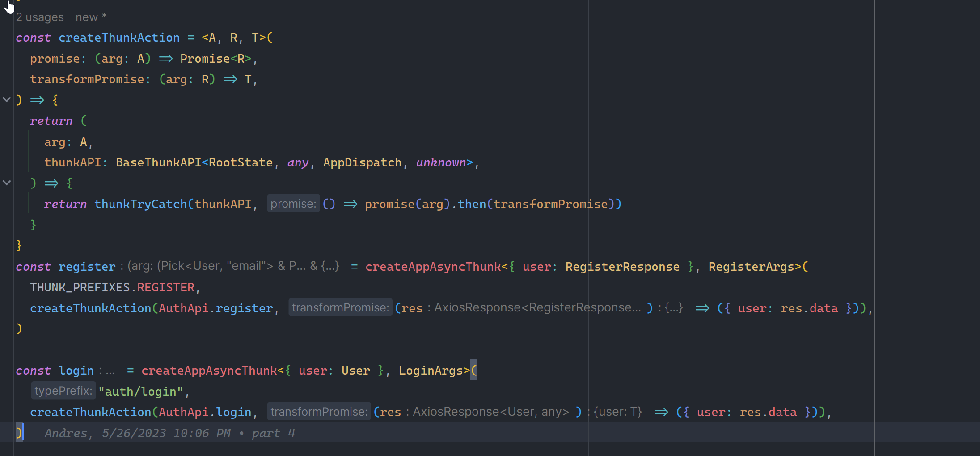
Task: Click the "new *" author hint
Action: tap(91, 17)
